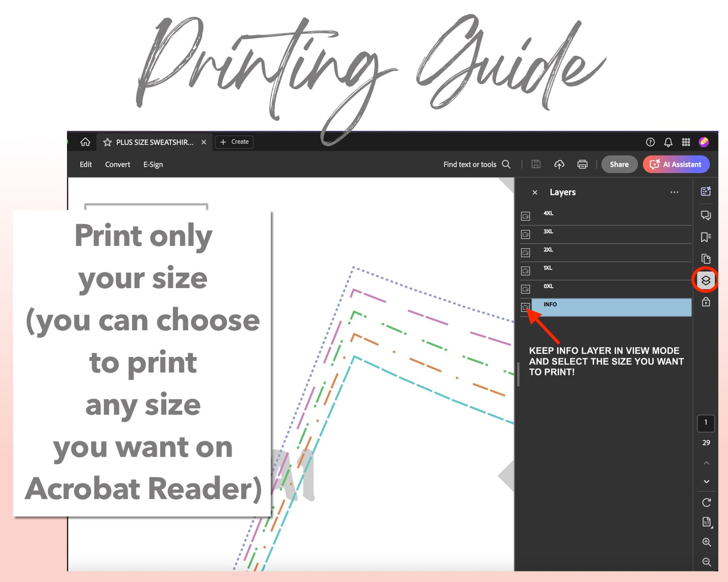Open the Bookmarks panel icon

click(706, 237)
